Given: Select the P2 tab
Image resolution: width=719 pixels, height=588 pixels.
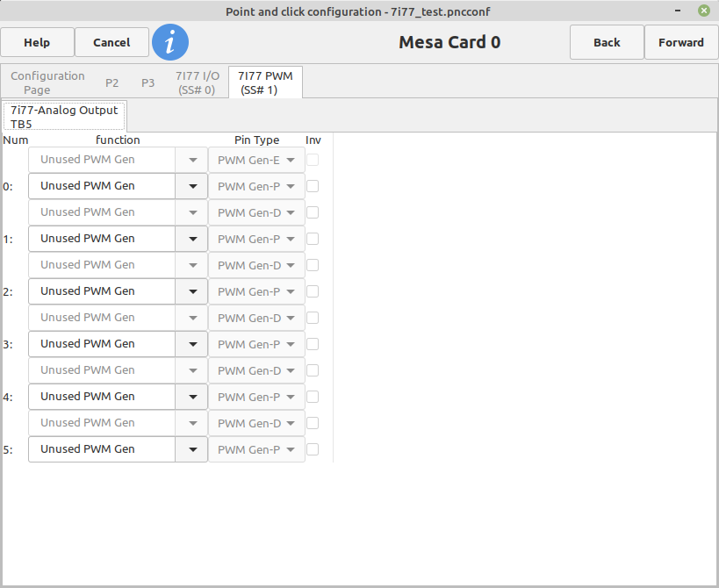Looking at the screenshot, I should [111, 83].
